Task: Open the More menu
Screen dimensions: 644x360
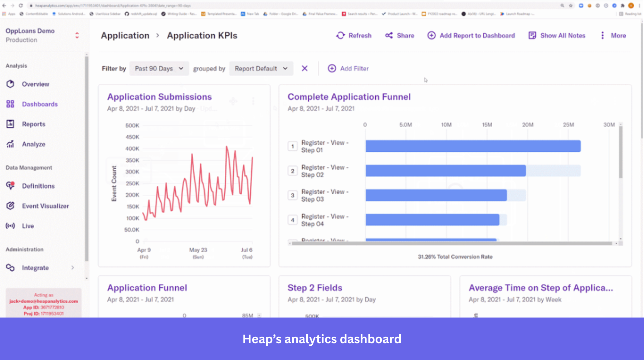Action: (613, 35)
